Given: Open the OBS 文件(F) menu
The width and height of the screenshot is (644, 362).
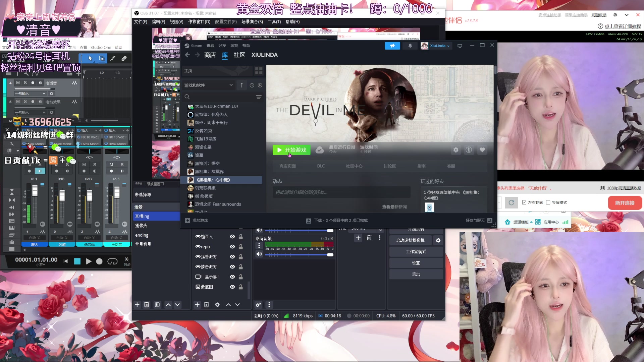Looking at the screenshot, I should pyautogui.click(x=141, y=22).
